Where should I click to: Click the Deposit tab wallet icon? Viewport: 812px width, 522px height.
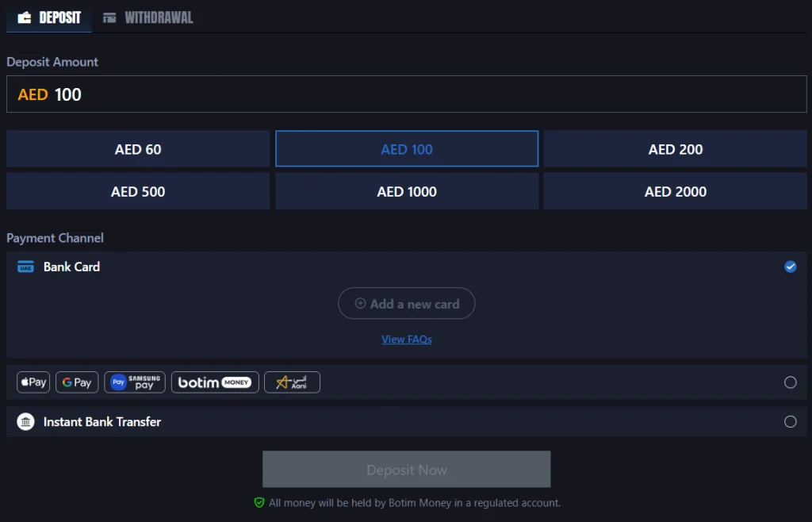coord(25,17)
